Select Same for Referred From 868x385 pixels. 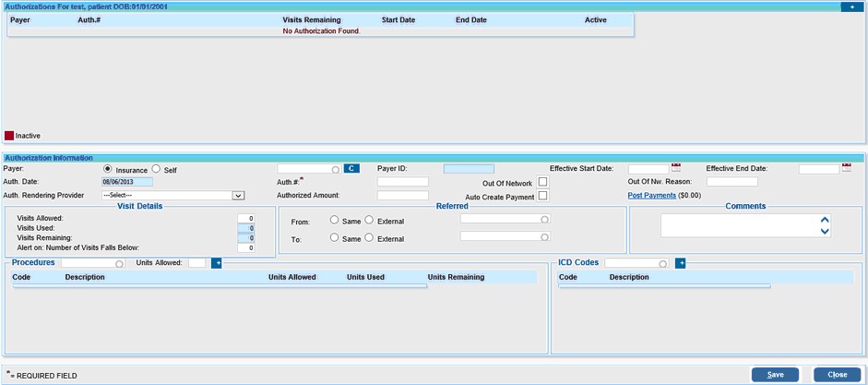[335, 220]
